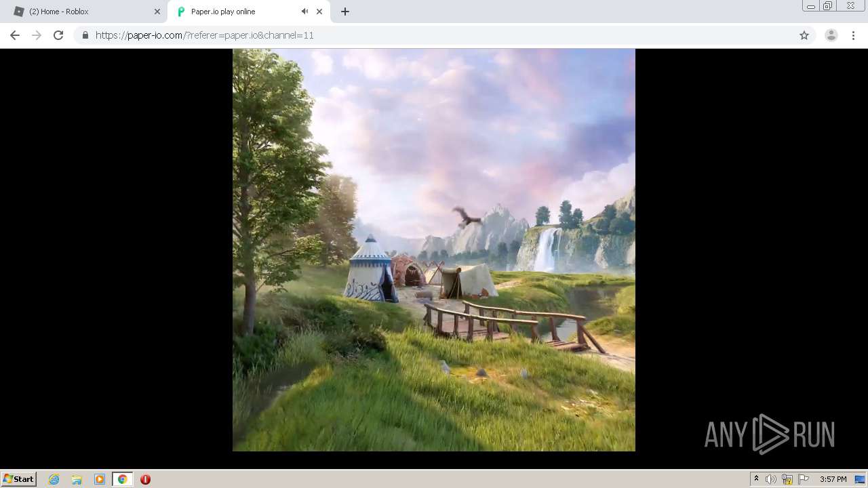This screenshot has height=488, width=868.
Task: Bookmark this page with star icon
Action: tap(804, 35)
